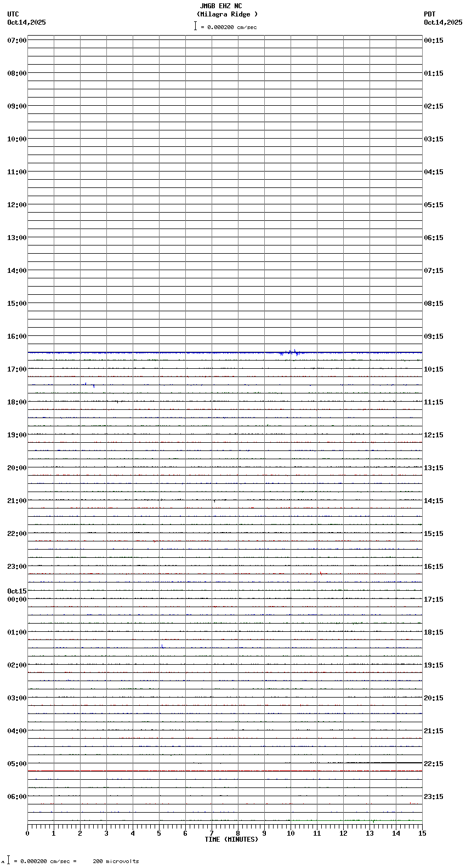Click the 22:00 UTC time label
Viewport: 466px width, 868px height.
click(x=17, y=534)
